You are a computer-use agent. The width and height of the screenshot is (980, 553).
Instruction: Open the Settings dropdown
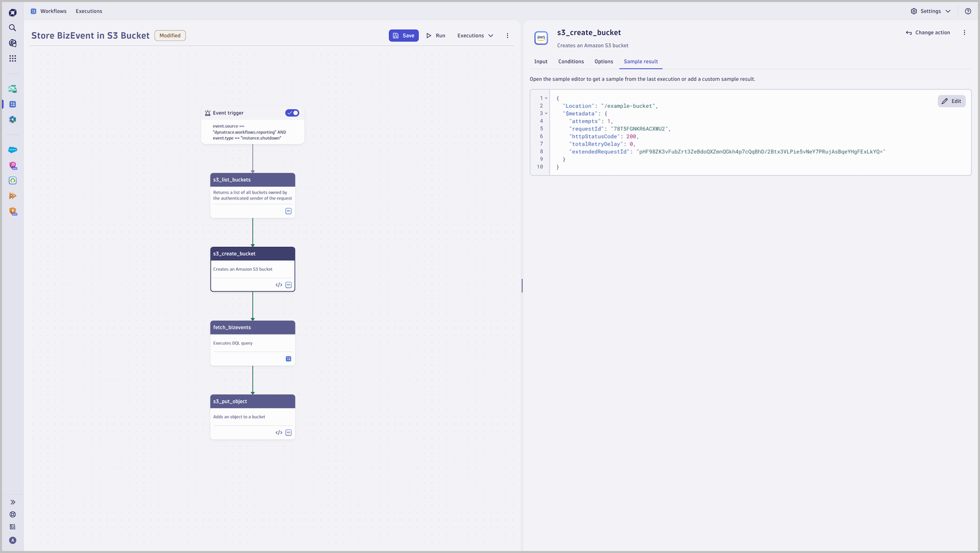pos(930,11)
